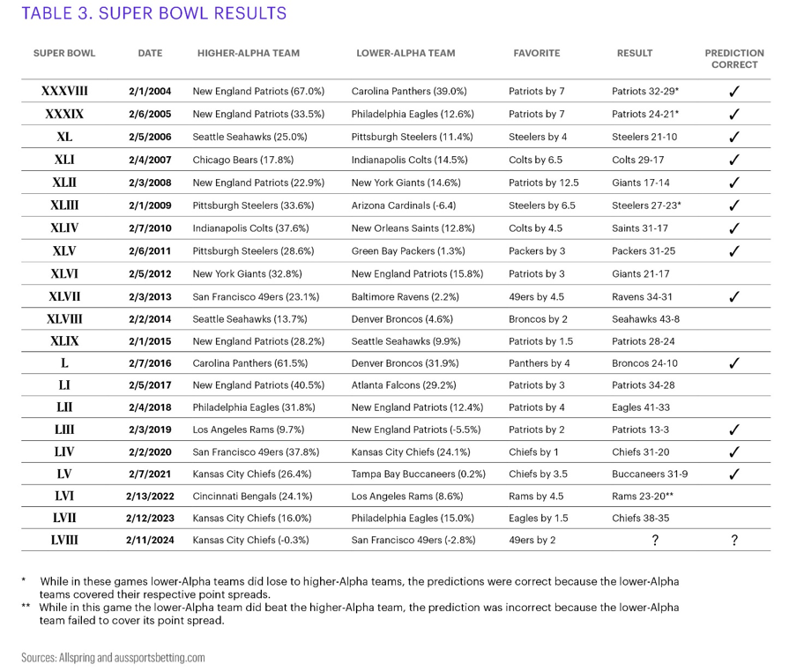
Task: Click 'New England Patriots (67.0%)'
Action: [x=258, y=91]
